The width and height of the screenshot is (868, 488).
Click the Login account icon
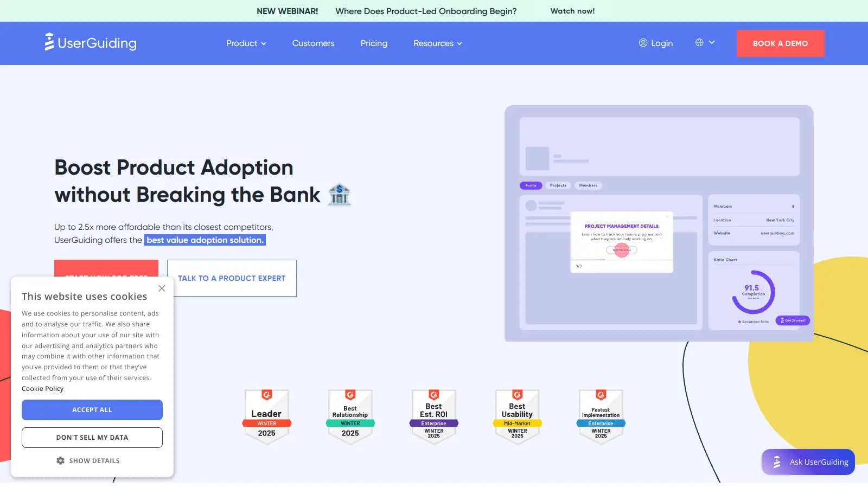[642, 43]
